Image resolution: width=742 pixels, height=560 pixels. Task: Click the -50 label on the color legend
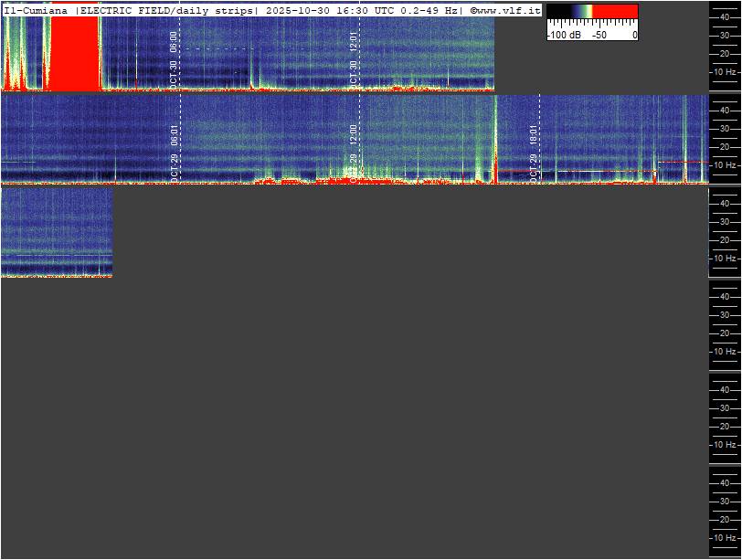(599, 35)
